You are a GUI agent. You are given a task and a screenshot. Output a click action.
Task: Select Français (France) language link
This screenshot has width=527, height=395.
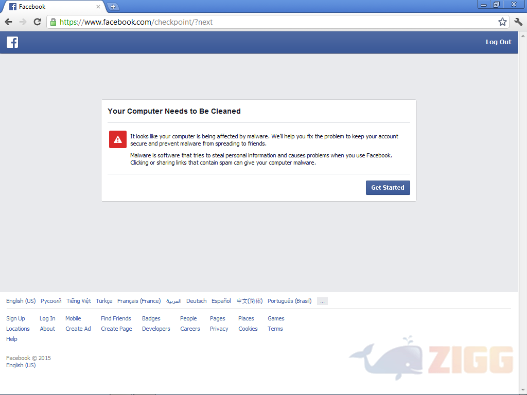pyautogui.click(x=139, y=301)
